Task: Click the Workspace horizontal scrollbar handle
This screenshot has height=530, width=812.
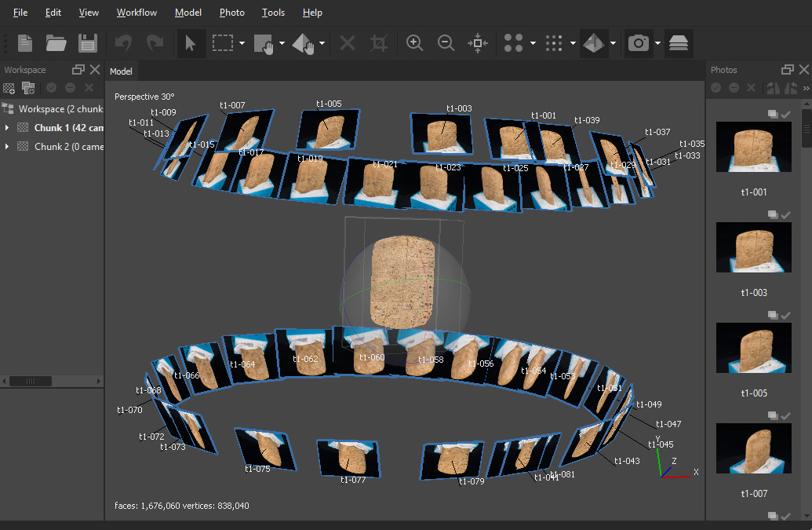Action: [31, 382]
